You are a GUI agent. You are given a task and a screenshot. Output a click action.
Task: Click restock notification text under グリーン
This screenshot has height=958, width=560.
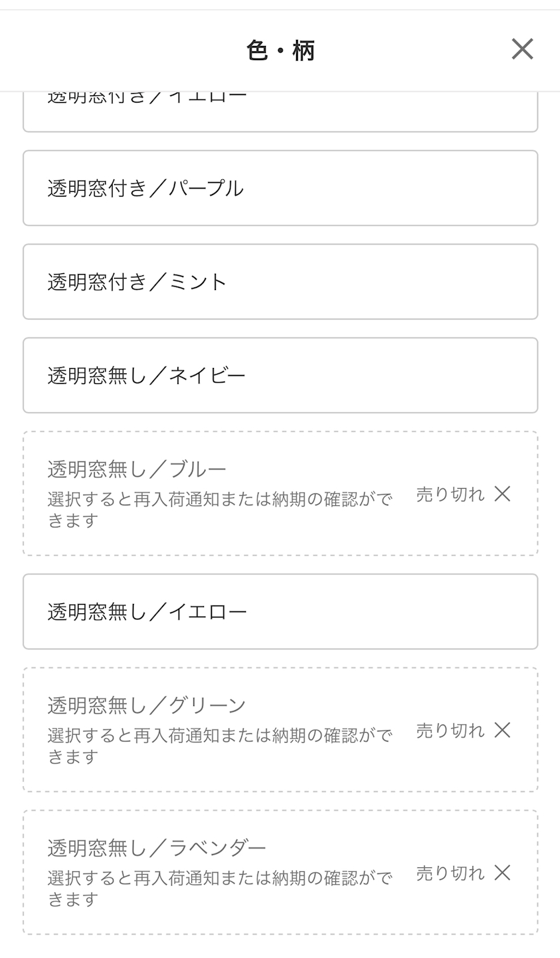click(x=220, y=745)
